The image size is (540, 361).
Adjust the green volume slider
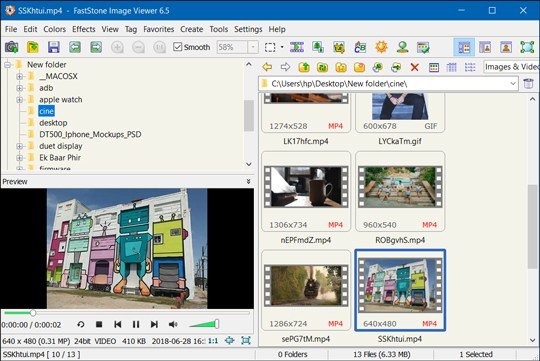204,324
